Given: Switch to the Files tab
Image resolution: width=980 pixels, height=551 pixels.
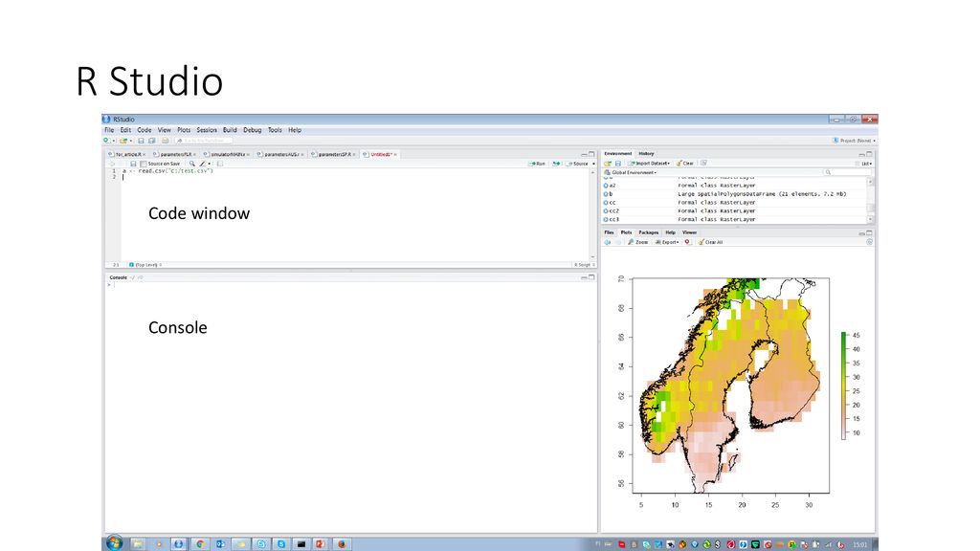Looking at the screenshot, I should pyautogui.click(x=609, y=232).
